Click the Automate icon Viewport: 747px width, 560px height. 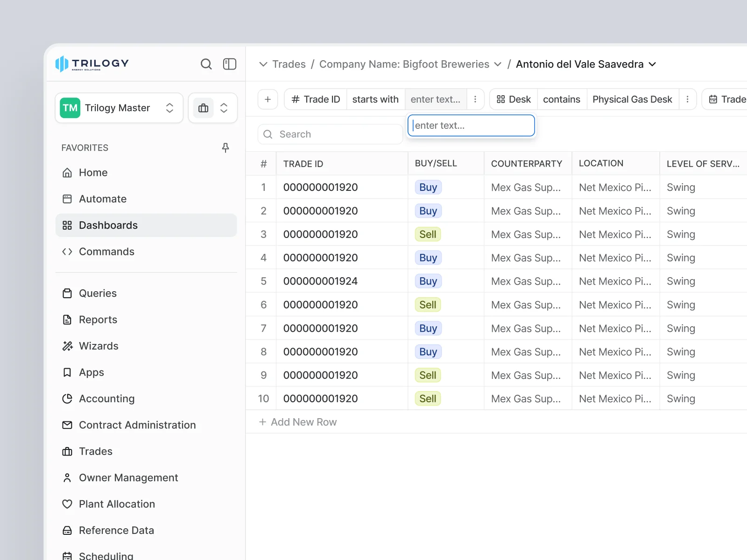(x=67, y=199)
